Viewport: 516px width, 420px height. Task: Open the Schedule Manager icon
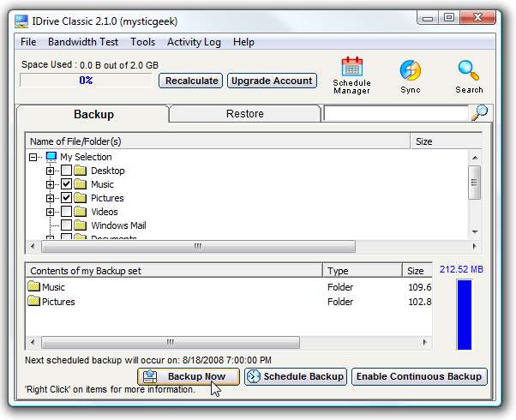pyautogui.click(x=351, y=75)
